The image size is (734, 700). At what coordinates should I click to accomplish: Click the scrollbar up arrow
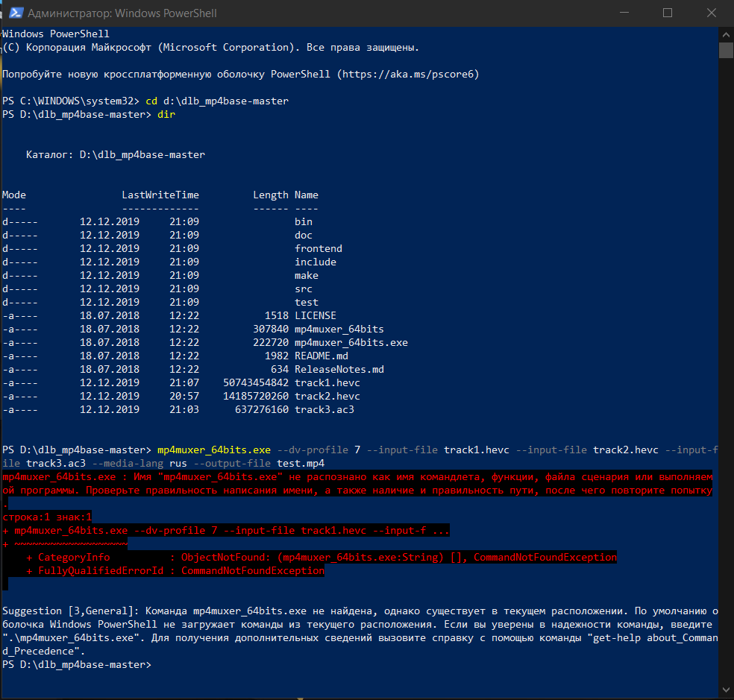[726, 33]
